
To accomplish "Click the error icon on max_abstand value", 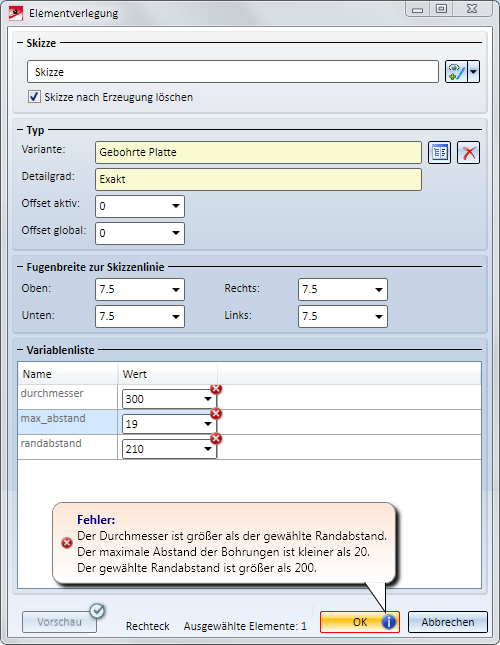I will coord(216,413).
